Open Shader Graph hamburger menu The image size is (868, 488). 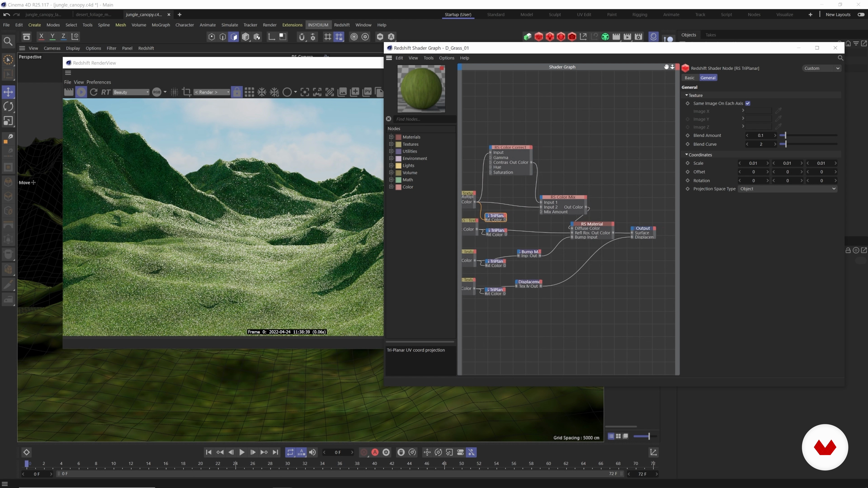(x=389, y=58)
